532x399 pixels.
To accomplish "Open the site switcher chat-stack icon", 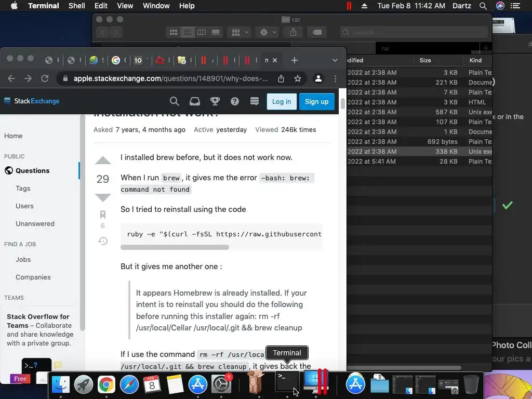I will (255, 101).
